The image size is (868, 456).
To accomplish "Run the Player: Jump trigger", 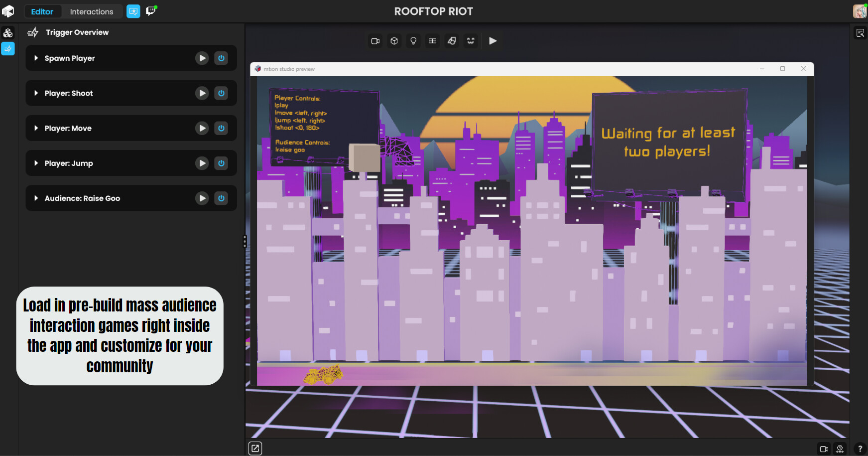I will [x=202, y=163].
